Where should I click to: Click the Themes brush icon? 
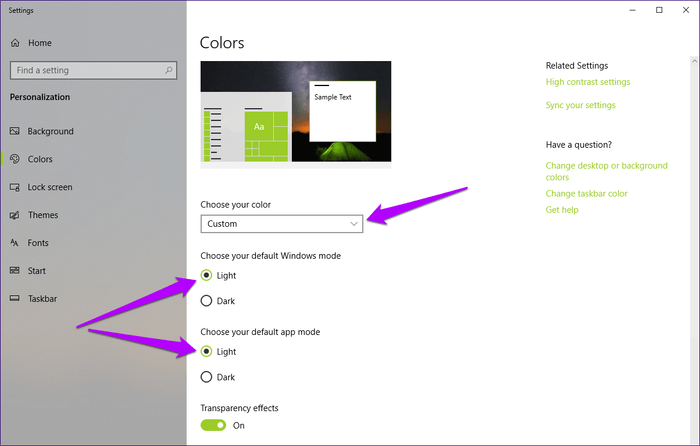15,215
